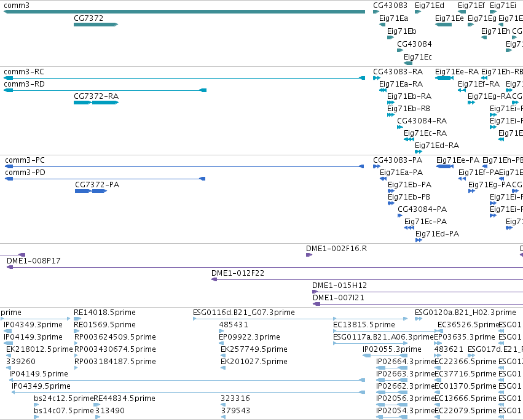Click the Eig71Ea-PA protein label
Viewport: 523px width, 420px height.
[x=401, y=173]
